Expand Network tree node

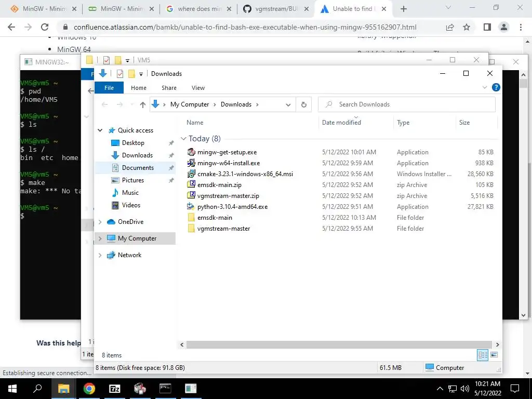(x=100, y=255)
